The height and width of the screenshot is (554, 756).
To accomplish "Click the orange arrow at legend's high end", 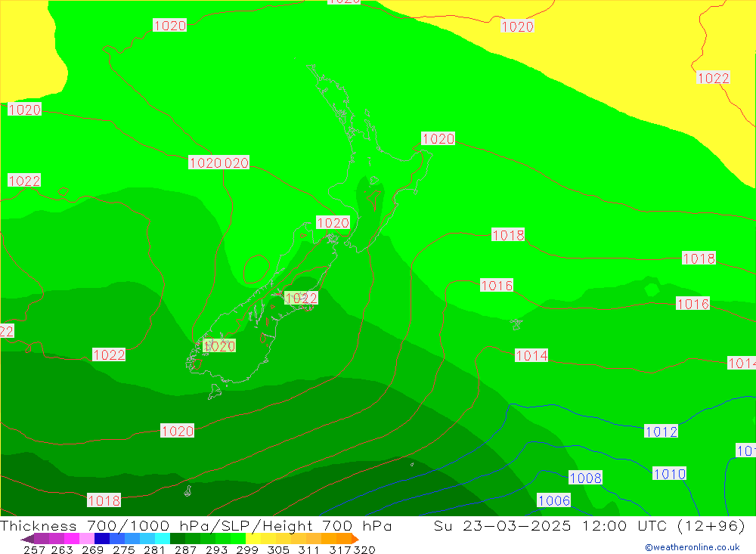I will (355, 539).
